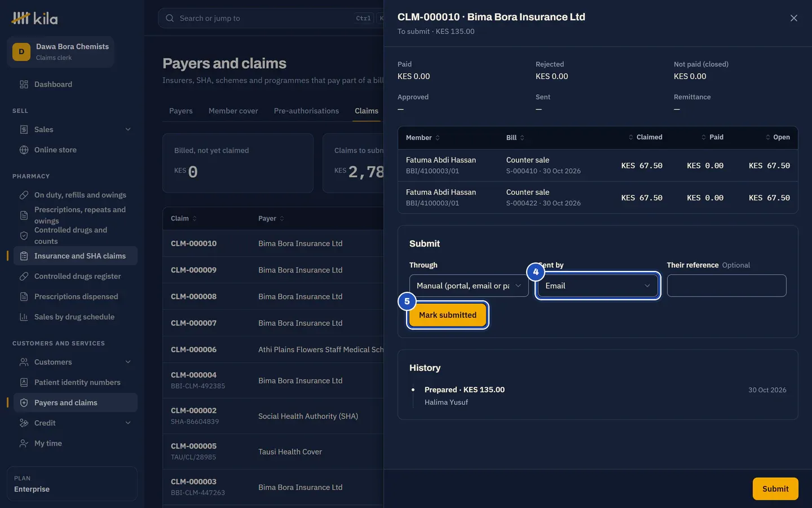Close the CLM-000010 claim panel
812x508 pixels.
(794, 18)
